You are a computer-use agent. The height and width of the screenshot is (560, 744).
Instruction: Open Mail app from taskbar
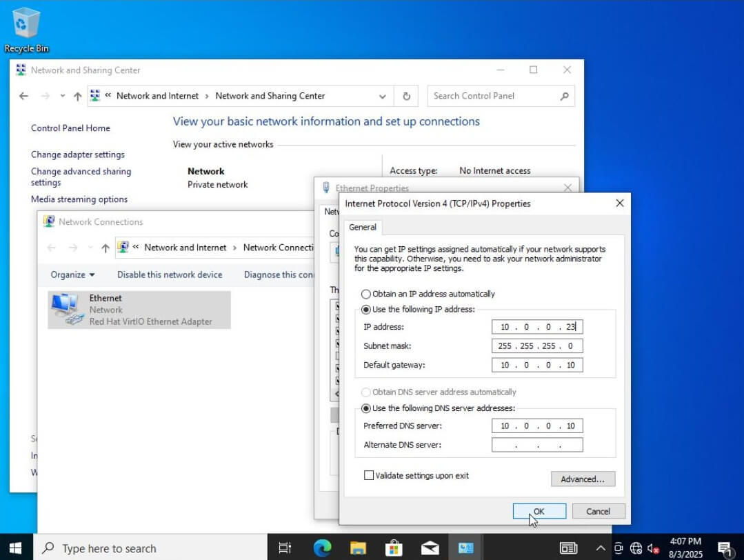tap(430, 548)
